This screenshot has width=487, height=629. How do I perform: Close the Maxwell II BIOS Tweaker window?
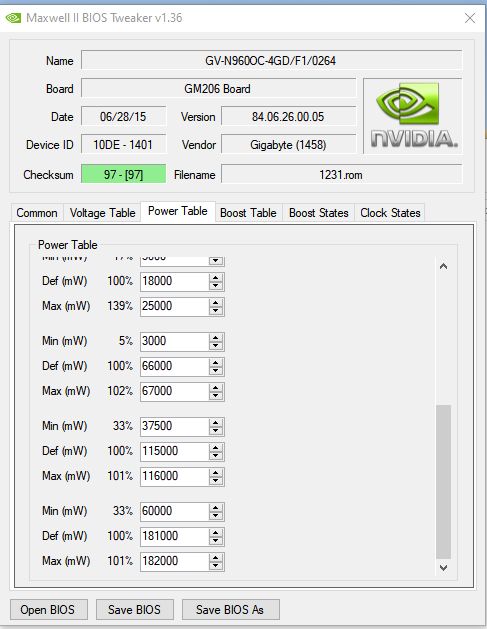click(x=470, y=18)
